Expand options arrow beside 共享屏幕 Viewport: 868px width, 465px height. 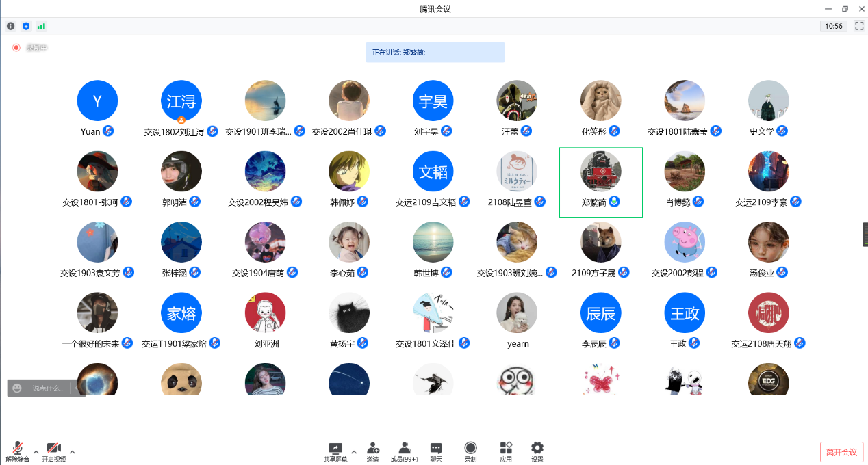pos(354,451)
